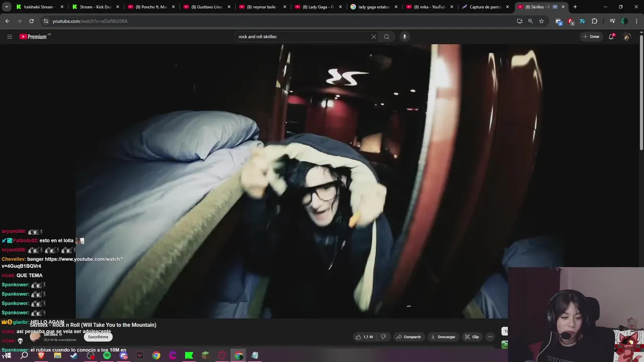Open Spotify from taskbar
The height and width of the screenshot is (362, 644).
(107, 355)
